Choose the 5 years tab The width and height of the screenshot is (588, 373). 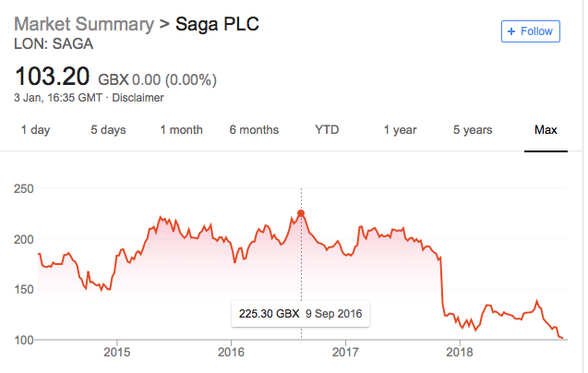[x=473, y=130]
